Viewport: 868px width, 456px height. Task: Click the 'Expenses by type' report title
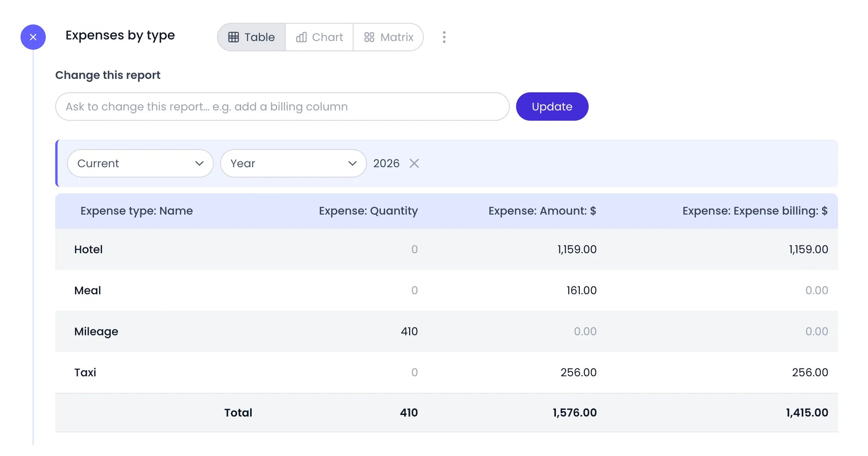(120, 36)
